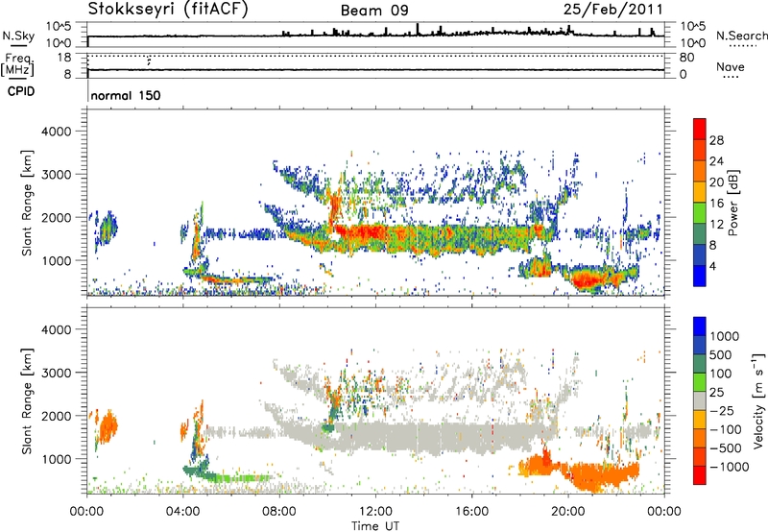Click the gray segment of velocity colorbar
768x532 pixels.
(700, 400)
